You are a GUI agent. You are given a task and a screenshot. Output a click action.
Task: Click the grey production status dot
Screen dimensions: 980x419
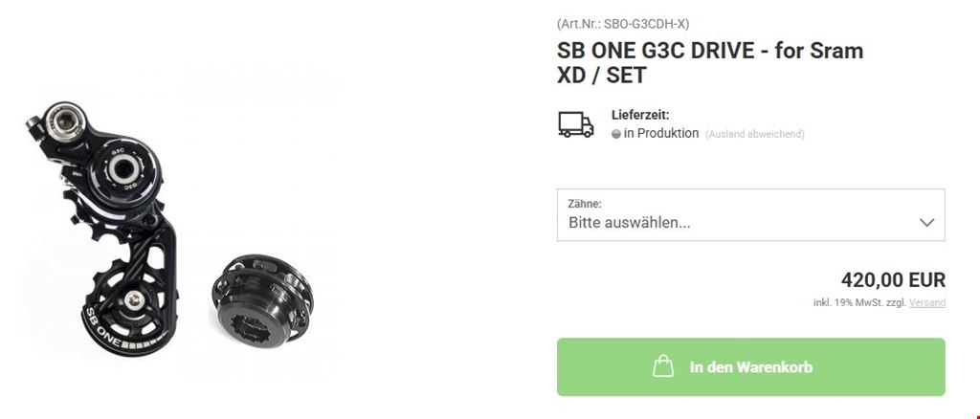(616, 134)
